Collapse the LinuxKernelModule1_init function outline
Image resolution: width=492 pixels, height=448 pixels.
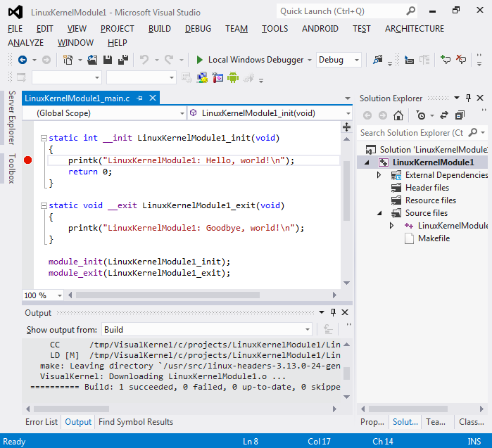[x=44, y=138]
